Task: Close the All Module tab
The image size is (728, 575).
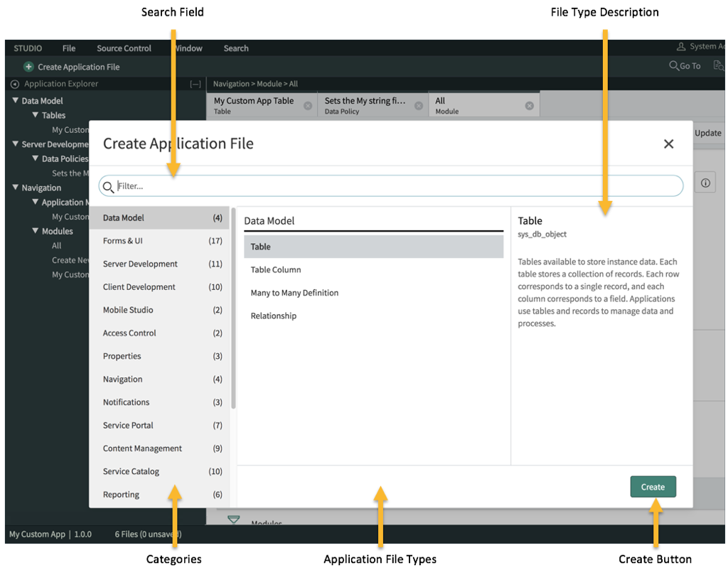Action: coord(528,104)
